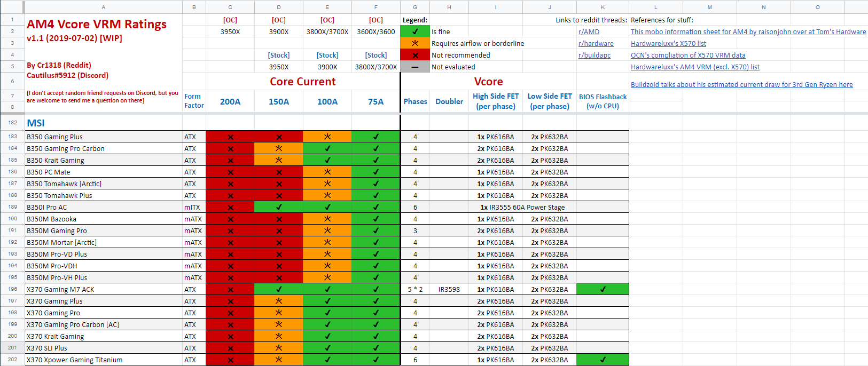
Task: Click the green 75A checkmark for B350 PC Mate
Action: click(376, 172)
